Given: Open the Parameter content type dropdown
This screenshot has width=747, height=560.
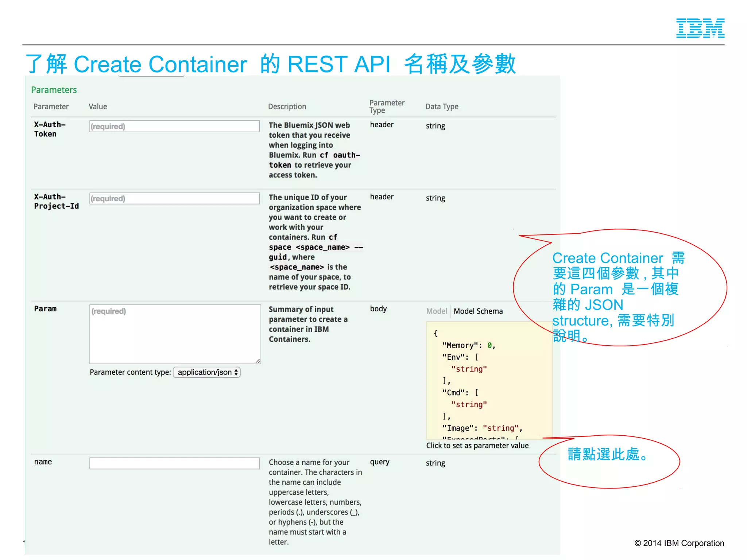Looking at the screenshot, I should (x=207, y=372).
